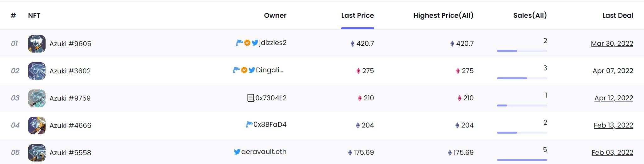Sort the table by Last Price
This screenshot has width=644, height=164.
pyautogui.click(x=358, y=15)
